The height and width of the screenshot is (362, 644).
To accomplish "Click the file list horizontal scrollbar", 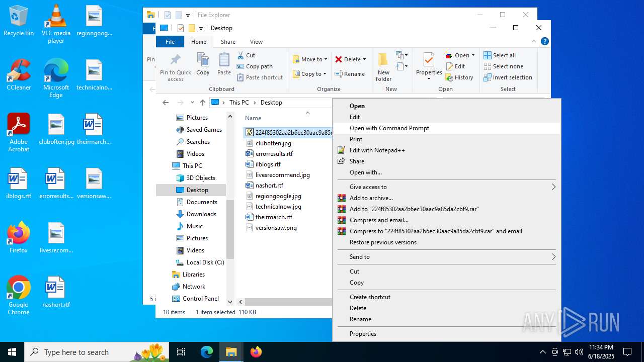I will tap(289, 302).
